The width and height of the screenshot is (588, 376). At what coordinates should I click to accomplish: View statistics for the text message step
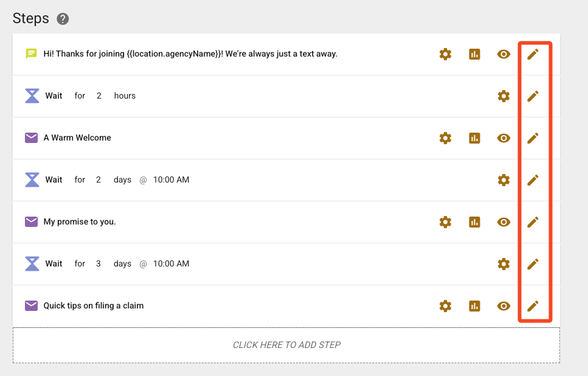click(x=474, y=54)
